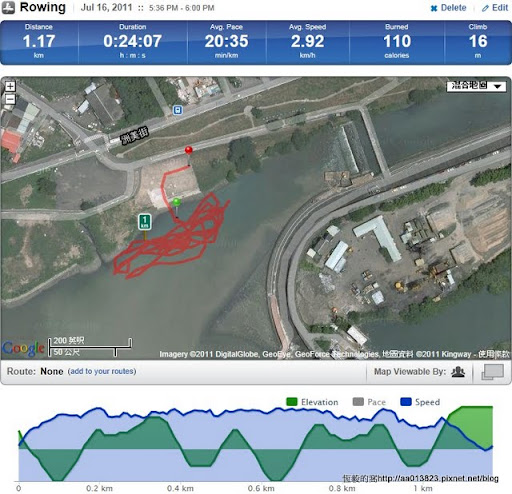
Task: Zoom out the map with minus button
Action: tap(10, 99)
